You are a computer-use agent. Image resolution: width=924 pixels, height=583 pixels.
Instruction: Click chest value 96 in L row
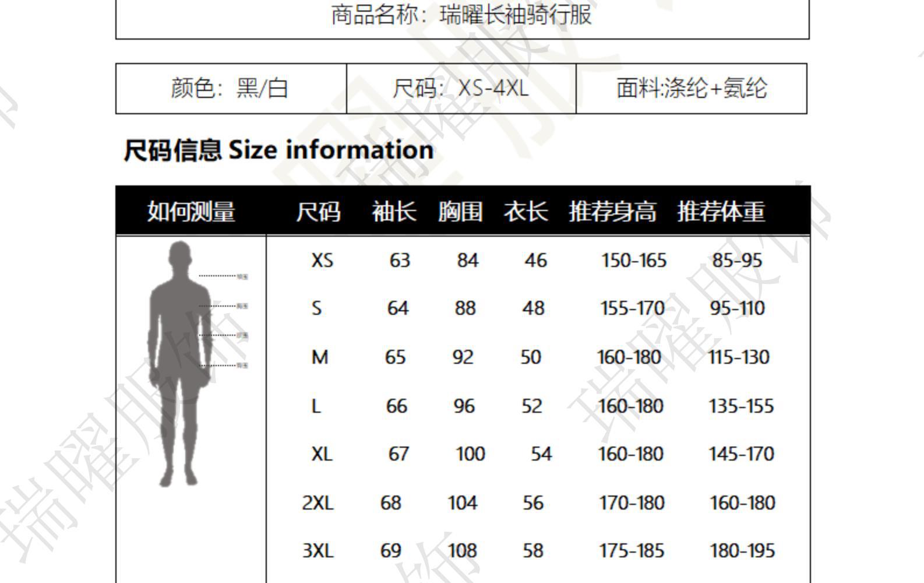(464, 406)
